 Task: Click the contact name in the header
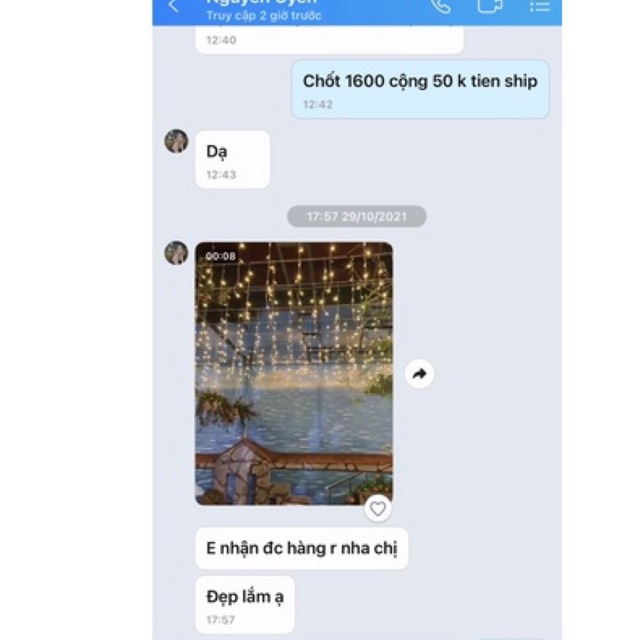pyautogui.click(x=262, y=2)
